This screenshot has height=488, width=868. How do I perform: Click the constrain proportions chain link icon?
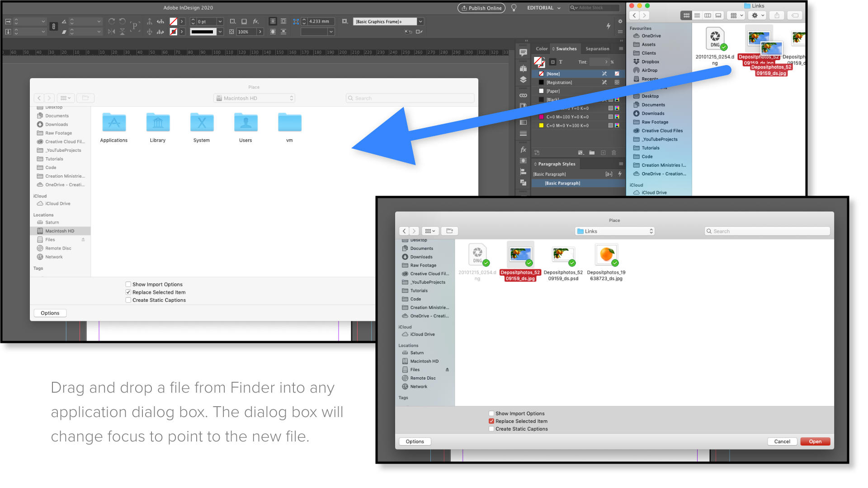click(53, 26)
